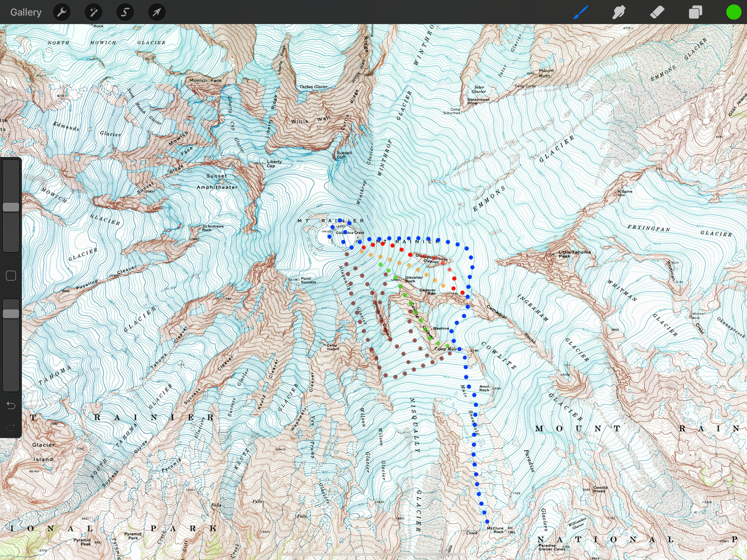Select the Smudge finger tool

pos(619,13)
